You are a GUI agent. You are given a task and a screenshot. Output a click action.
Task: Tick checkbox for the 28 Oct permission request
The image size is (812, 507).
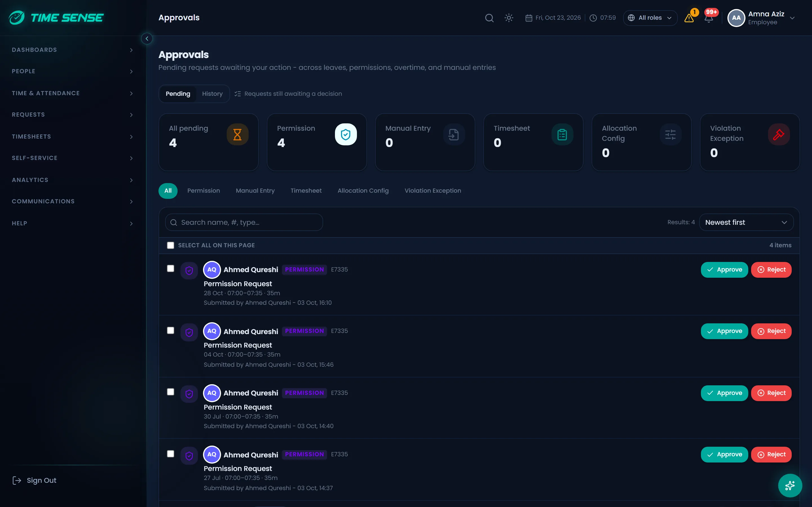(x=171, y=269)
